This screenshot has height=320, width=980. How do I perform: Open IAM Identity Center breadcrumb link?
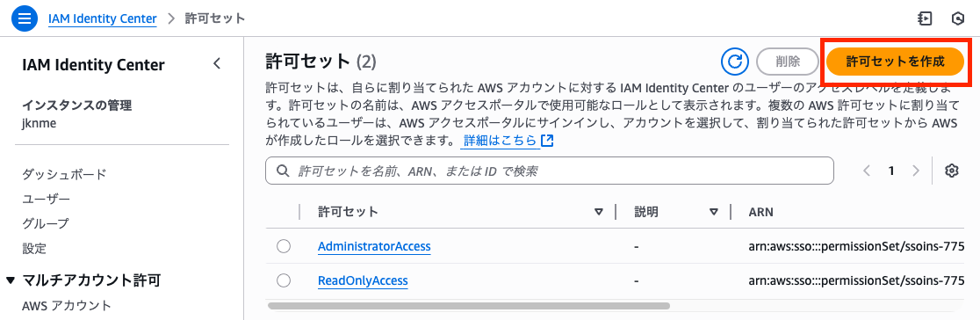103,18
